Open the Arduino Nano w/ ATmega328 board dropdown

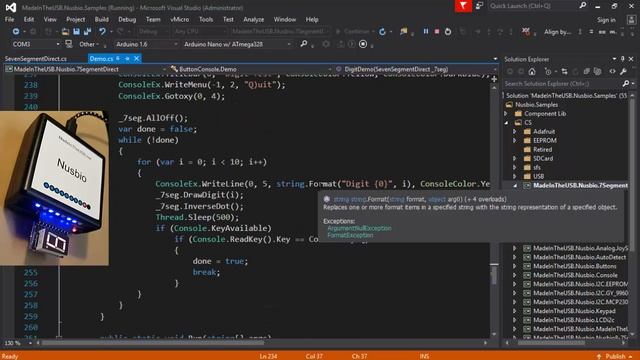(237, 44)
